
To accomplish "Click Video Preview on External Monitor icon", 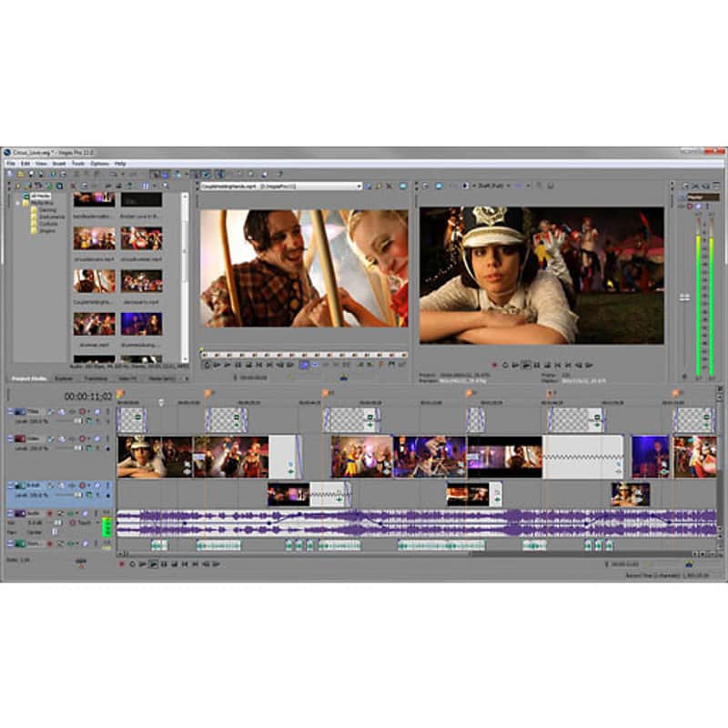I will pyautogui.click(x=440, y=186).
